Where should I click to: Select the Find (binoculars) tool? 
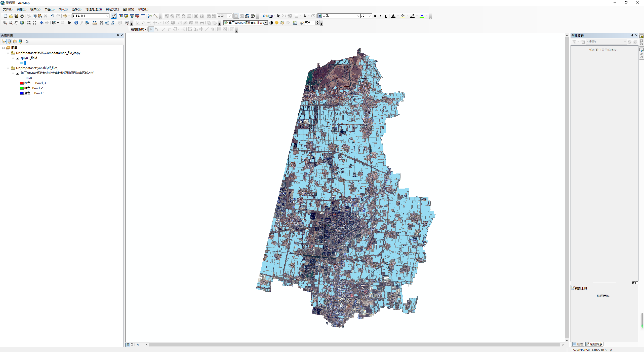[101, 23]
